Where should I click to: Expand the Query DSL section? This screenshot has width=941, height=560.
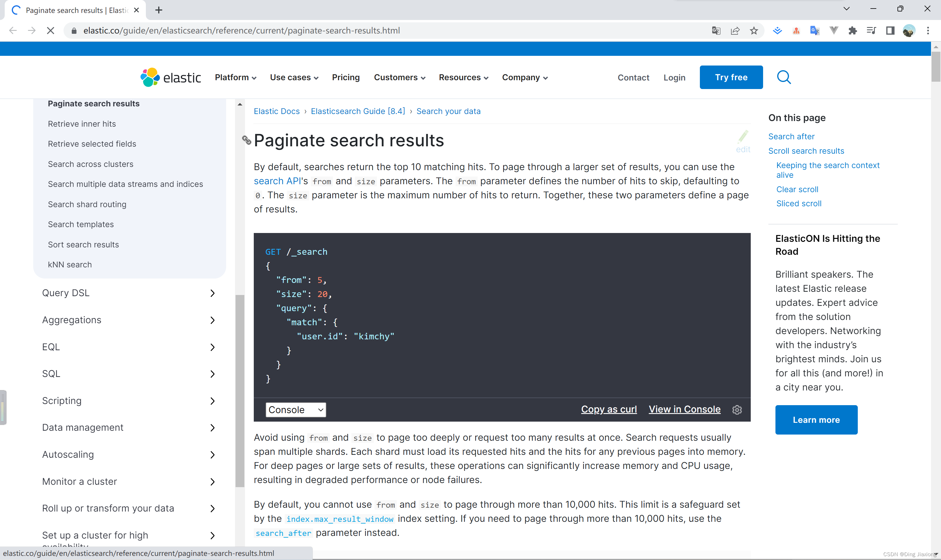[x=129, y=293]
